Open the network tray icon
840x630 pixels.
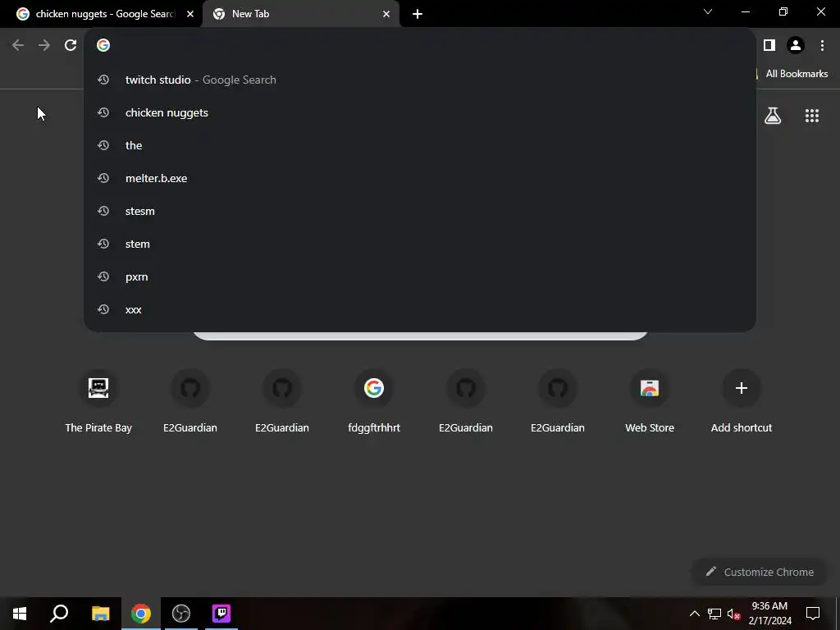714,614
